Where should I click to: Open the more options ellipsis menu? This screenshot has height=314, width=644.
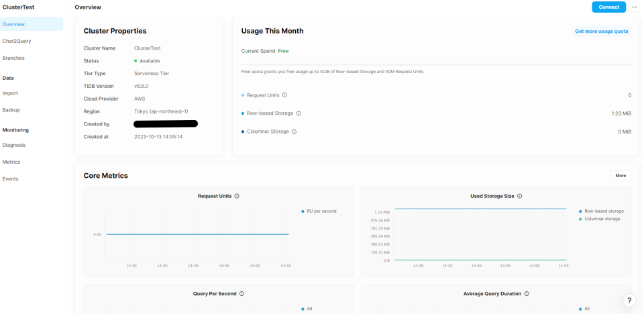pos(635,7)
